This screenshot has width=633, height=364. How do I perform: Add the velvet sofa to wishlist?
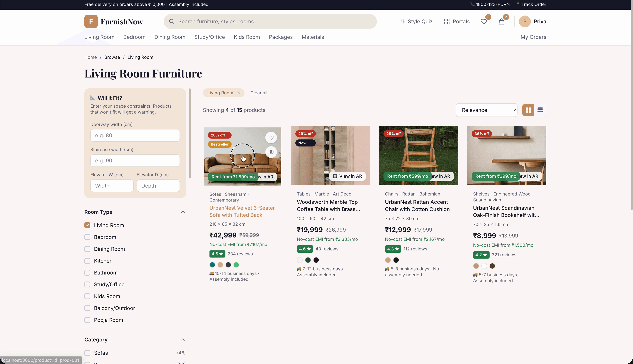(x=271, y=137)
